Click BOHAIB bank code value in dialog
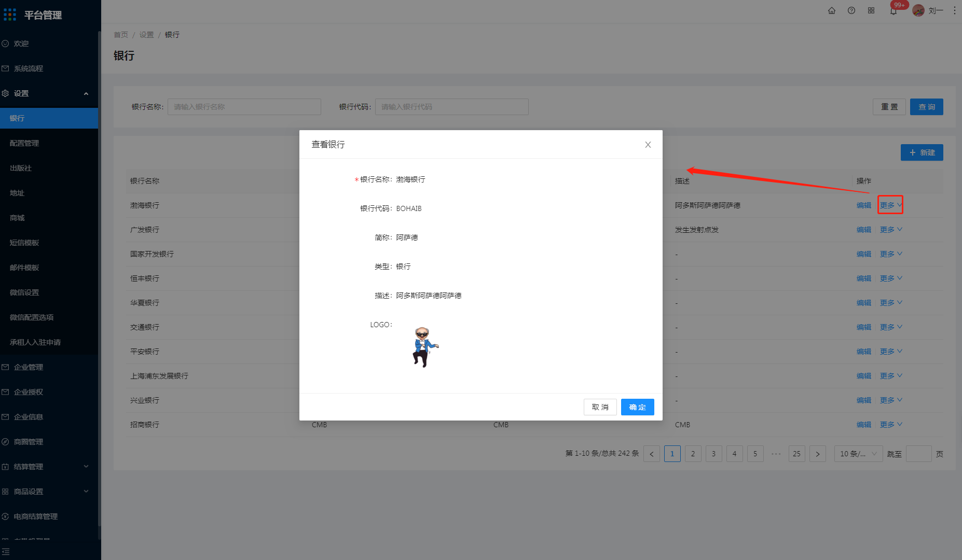962x560 pixels. coord(409,208)
